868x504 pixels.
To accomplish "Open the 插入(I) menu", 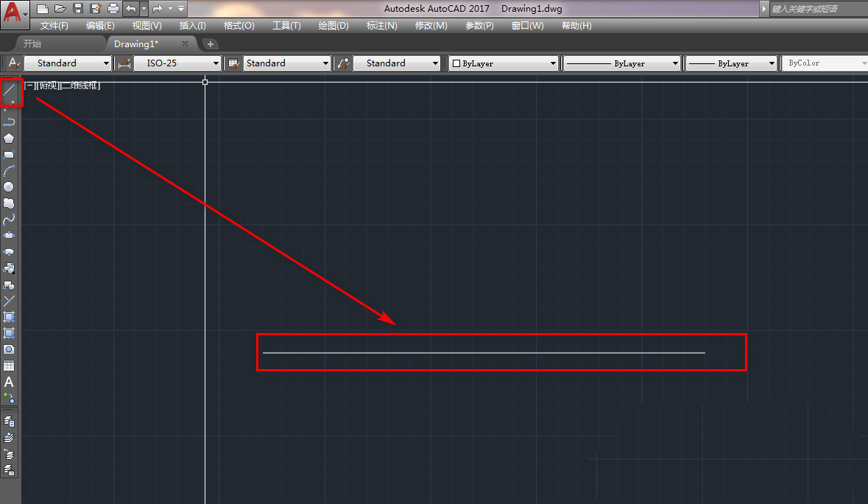I will click(x=193, y=26).
